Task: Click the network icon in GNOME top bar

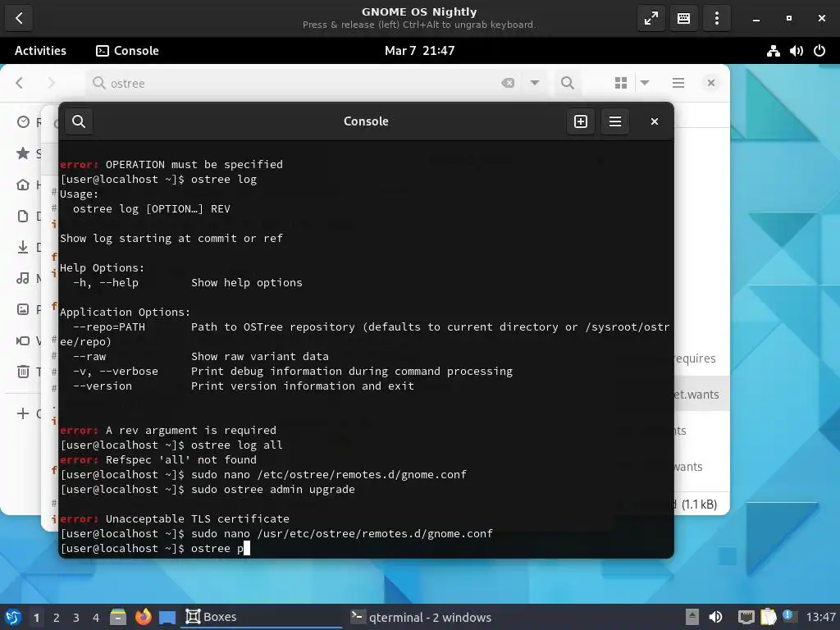Action: (x=773, y=51)
